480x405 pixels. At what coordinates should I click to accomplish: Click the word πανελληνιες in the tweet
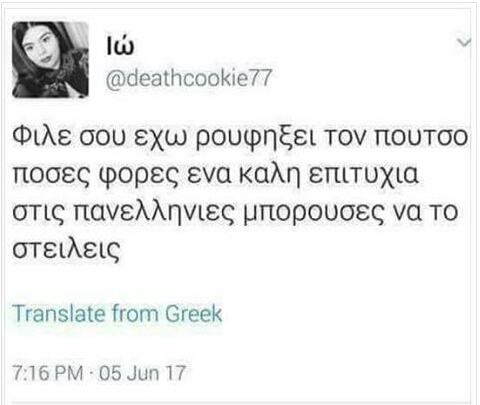pyautogui.click(x=154, y=211)
